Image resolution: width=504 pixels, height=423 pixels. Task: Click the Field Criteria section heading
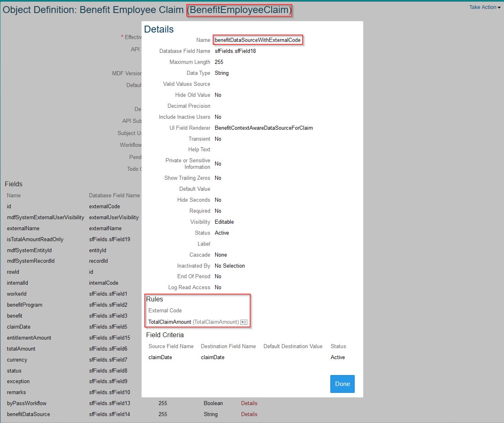(165, 335)
